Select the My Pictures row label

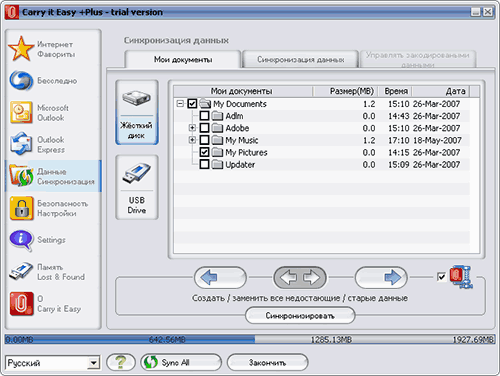click(x=246, y=152)
